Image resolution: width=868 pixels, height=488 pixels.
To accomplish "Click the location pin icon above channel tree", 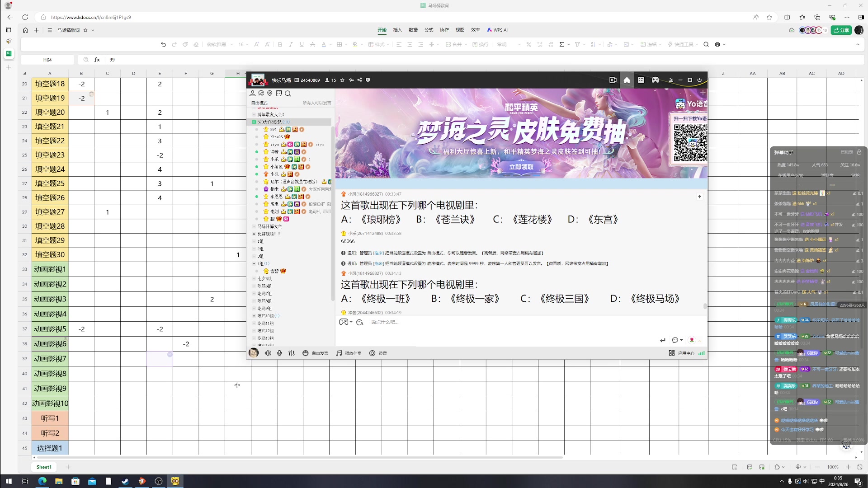I will point(270,93).
